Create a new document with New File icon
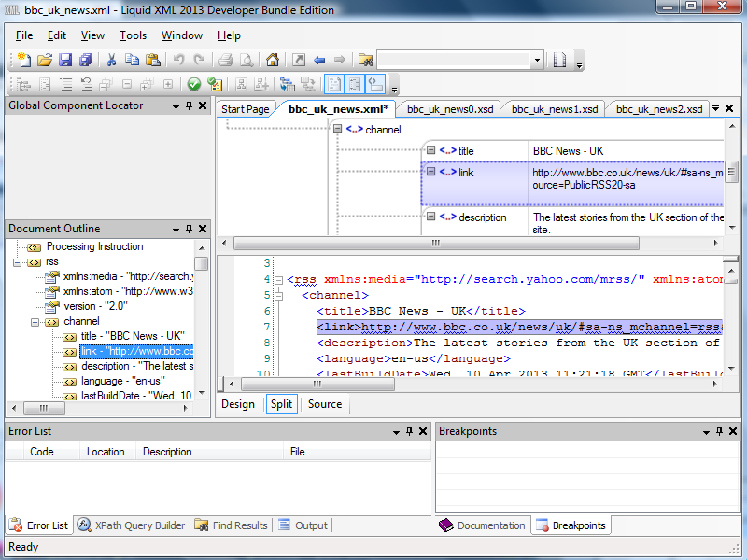The image size is (747, 560). (24, 60)
